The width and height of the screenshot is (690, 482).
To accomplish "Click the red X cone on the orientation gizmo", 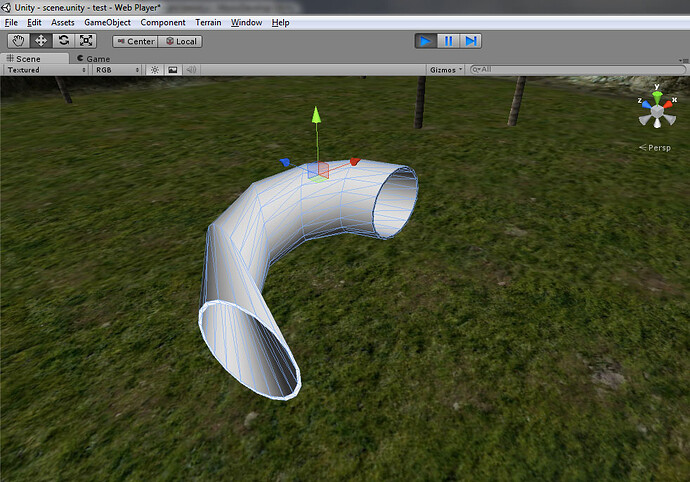I will (668, 104).
